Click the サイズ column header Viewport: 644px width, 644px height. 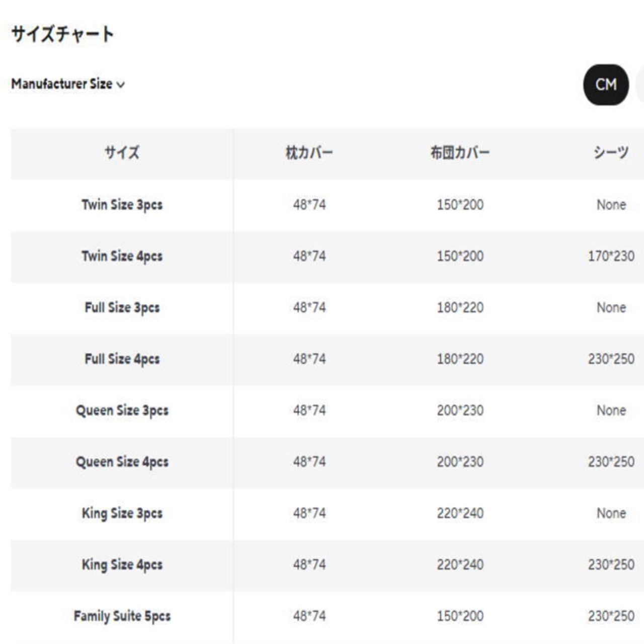pyautogui.click(x=122, y=152)
